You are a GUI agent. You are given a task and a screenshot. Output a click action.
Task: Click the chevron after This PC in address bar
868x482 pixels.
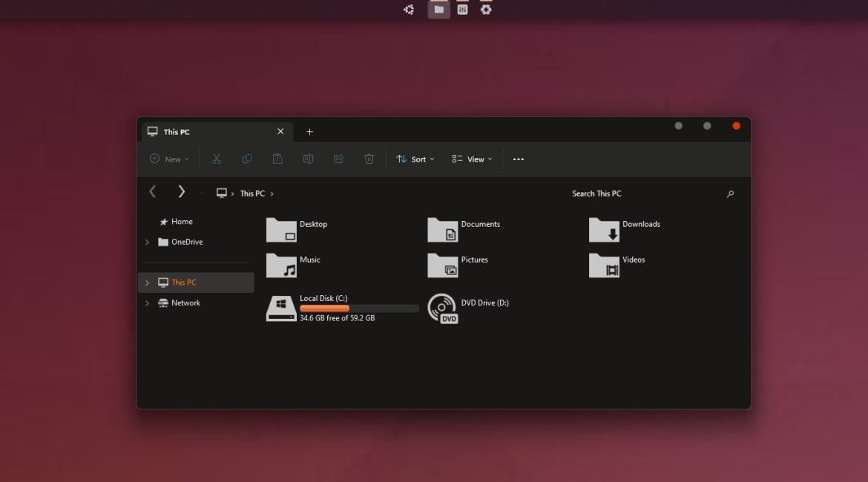point(272,194)
